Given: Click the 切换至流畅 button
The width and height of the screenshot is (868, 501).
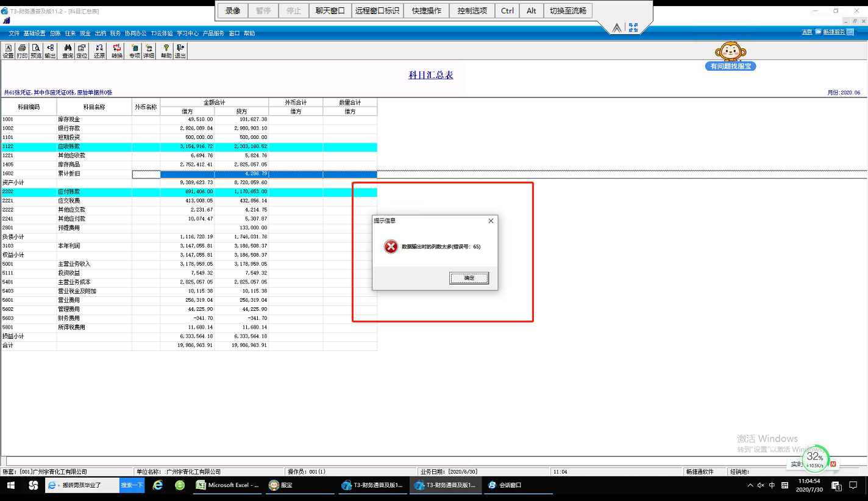Looking at the screenshot, I should pos(567,10).
